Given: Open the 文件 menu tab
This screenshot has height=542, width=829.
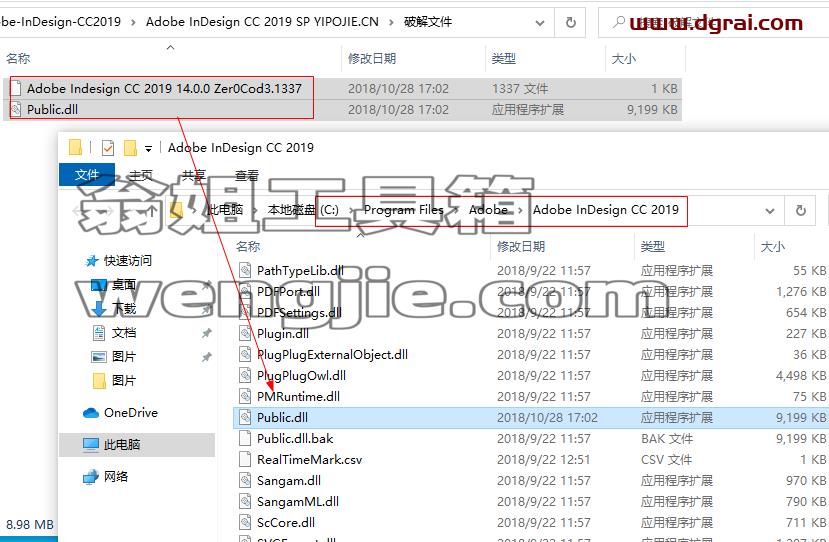Looking at the screenshot, I should coord(87,174).
